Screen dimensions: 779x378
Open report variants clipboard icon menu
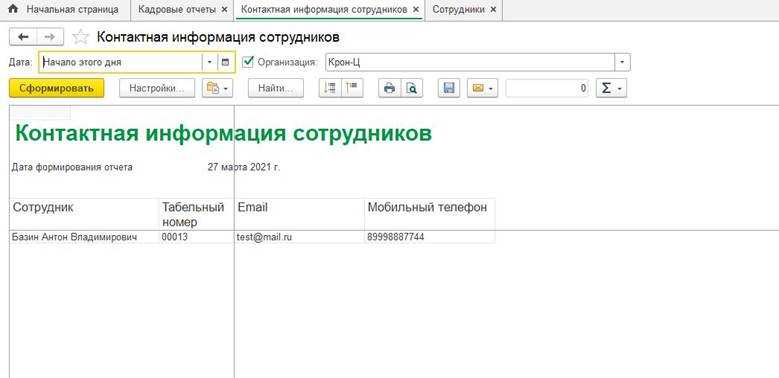click(x=218, y=88)
